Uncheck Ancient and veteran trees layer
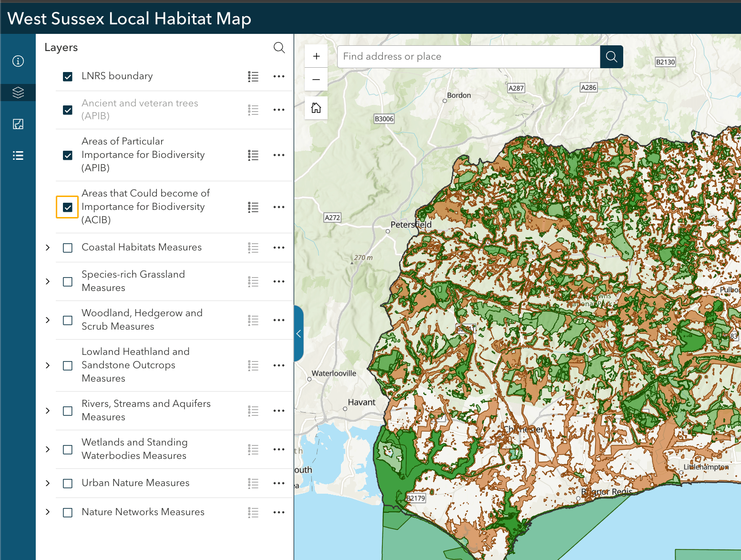Image resolution: width=741 pixels, height=560 pixels. (x=68, y=110)
